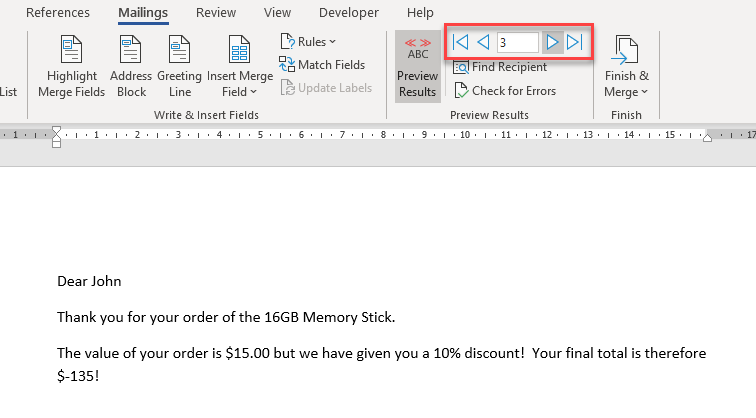Jump to last record arrow

574,42
